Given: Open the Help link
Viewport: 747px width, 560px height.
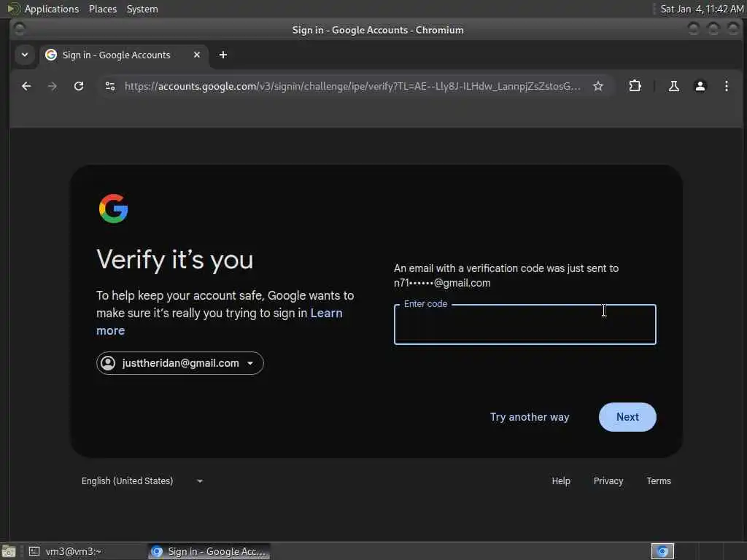Looking at the screenshot, I should tap(561, 481).
